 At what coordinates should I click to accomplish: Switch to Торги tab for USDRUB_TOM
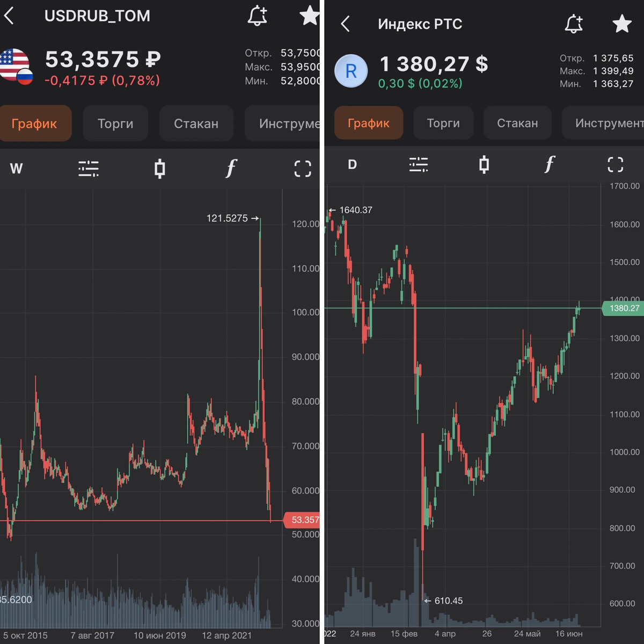pyautogui.click(x=115, y=123)
